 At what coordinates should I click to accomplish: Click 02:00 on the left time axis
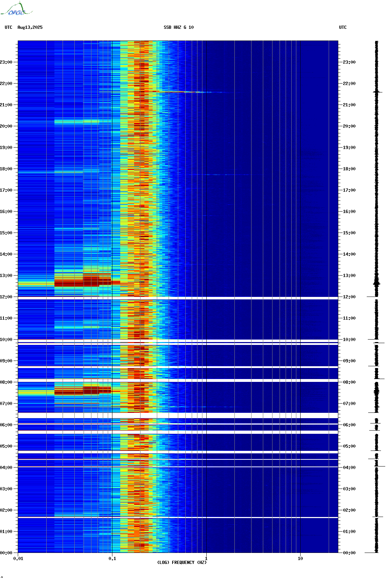[6, 510]
